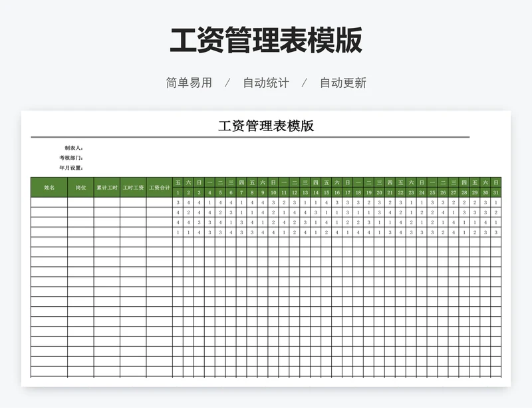Click the 考核部门 label

click(71, 158)
